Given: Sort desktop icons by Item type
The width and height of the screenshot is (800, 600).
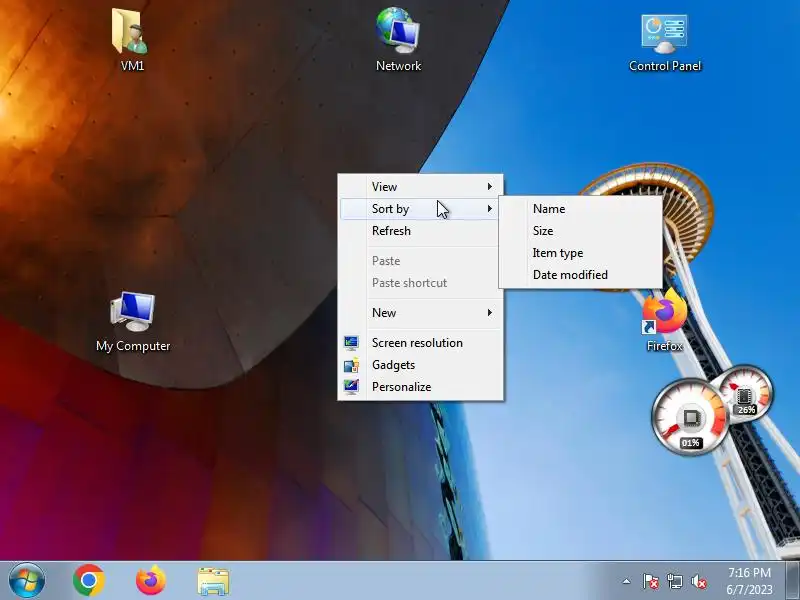Looking at the screenshot, I should point(581,253).
